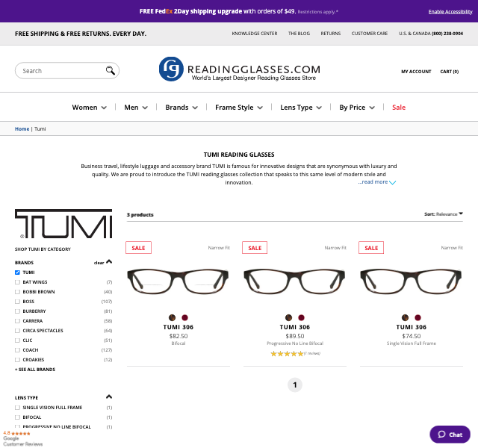Click the phone number (800) 238-0904
This screenshot has width=478, height=448.
tap(447, 34)
